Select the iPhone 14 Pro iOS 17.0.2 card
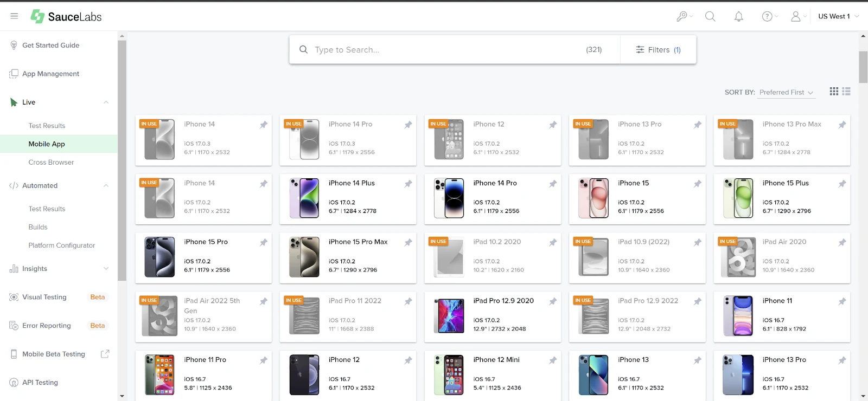This screenshot has height=401, width=868. coord(493,199)
